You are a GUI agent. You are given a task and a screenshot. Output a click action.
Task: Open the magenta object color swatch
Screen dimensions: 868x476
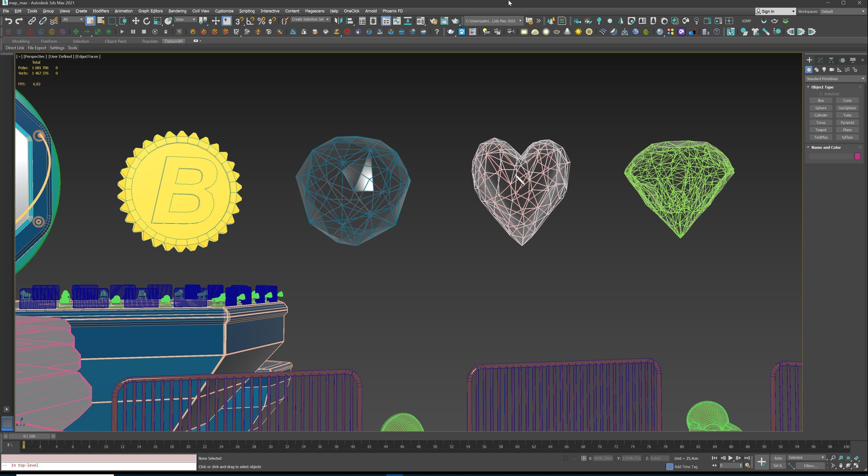tap(858, 156)
